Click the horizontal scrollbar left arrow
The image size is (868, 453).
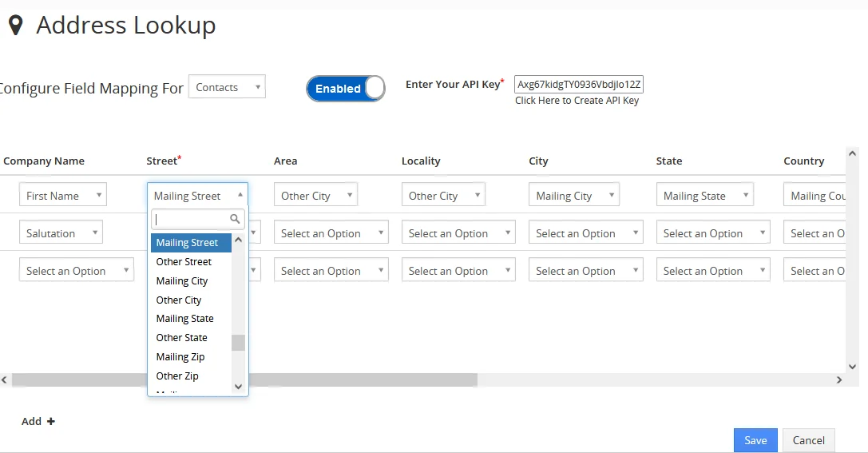click(4, 380)
